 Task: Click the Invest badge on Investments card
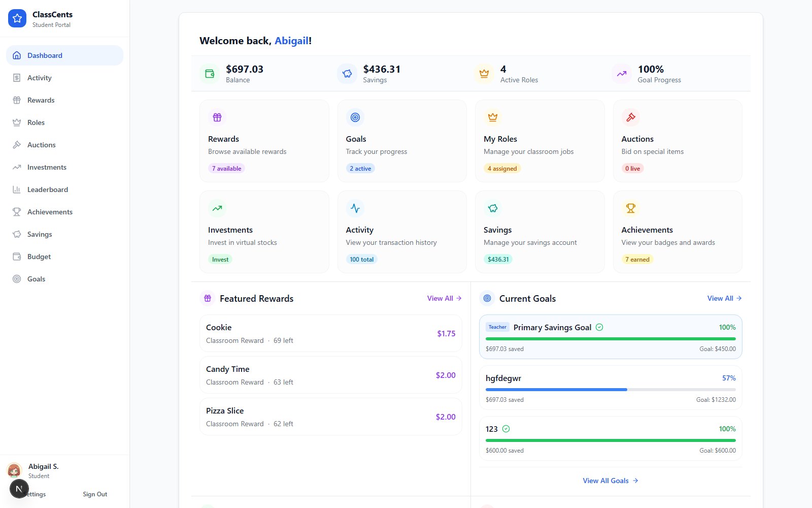coord(220,259)
